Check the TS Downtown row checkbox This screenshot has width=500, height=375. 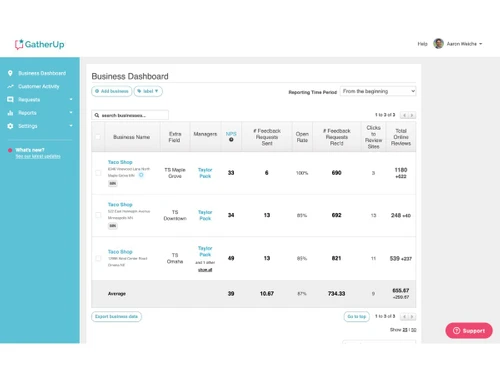(x=98, y=215)
